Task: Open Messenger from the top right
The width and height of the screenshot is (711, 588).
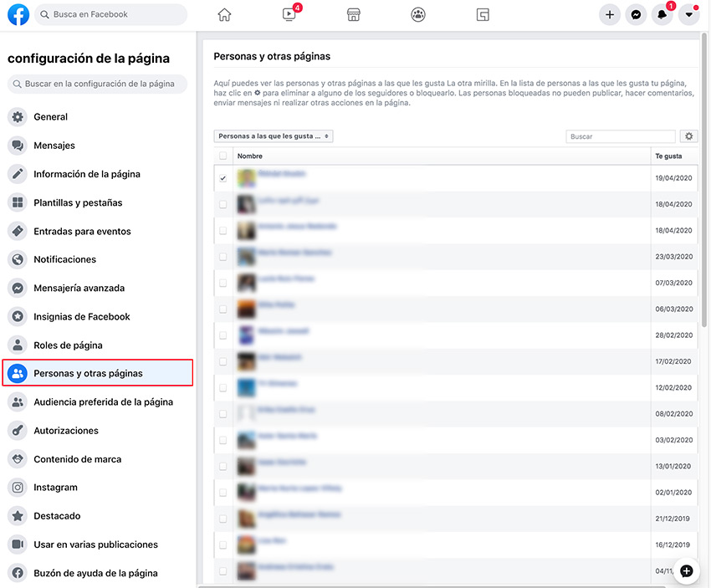Action: click(x=636, y=14)
